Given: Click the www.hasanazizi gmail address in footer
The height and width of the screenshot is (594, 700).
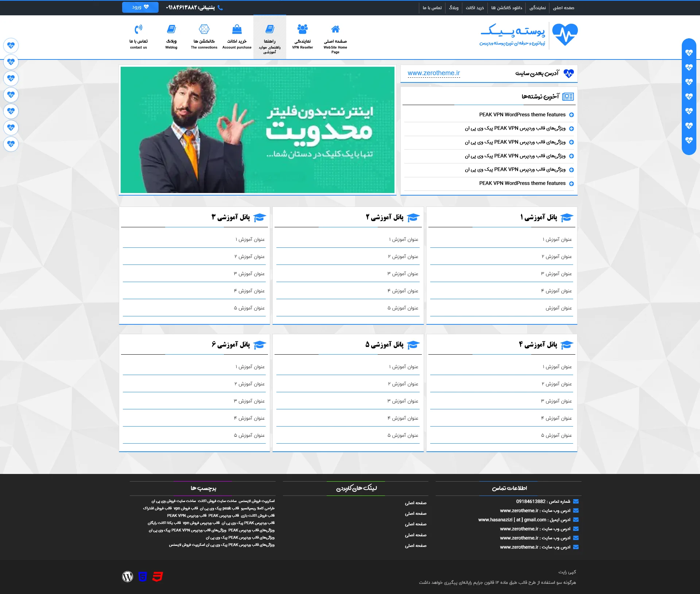Looking at the screenshot, I should 512,520.
